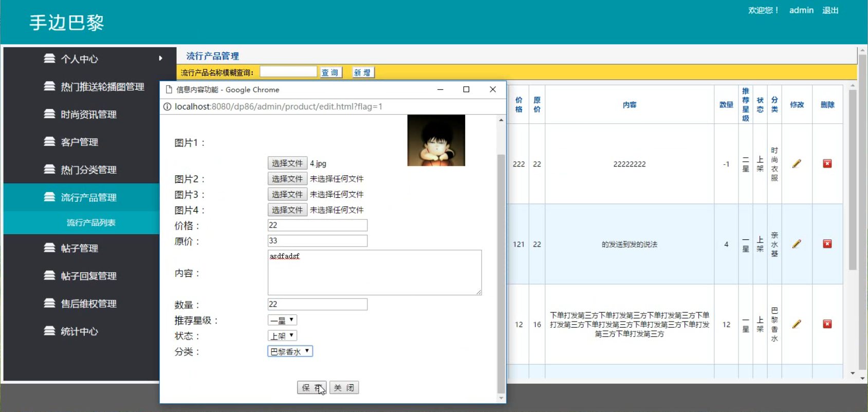This screenshot has height=412, width=868.
Task: Open the 推荐星级 dropdown
Action: pyautogui.click(x=282, y=320)
